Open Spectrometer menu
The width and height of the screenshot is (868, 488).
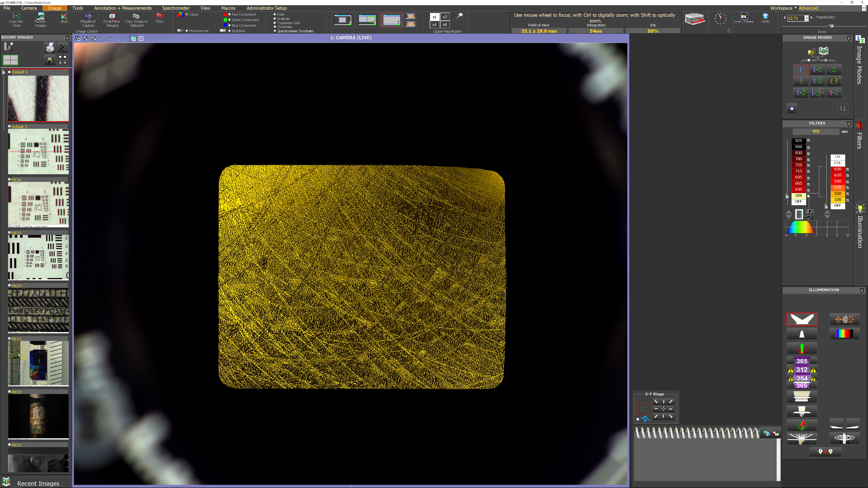[x=176, y=8]
